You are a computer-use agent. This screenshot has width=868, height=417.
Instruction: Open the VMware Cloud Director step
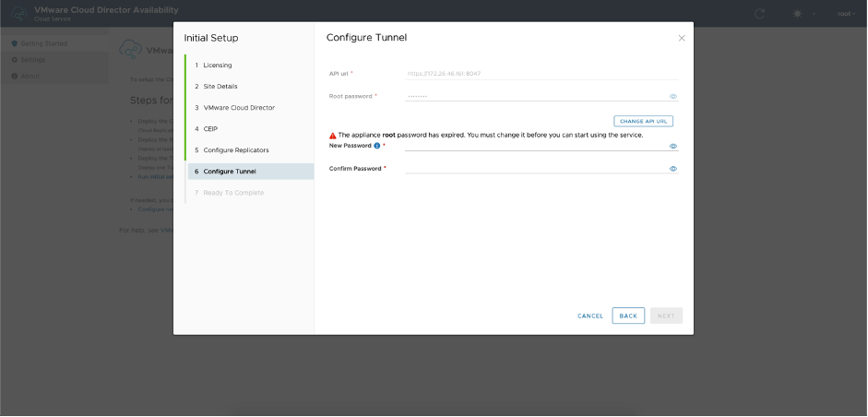tap(238, 108)
